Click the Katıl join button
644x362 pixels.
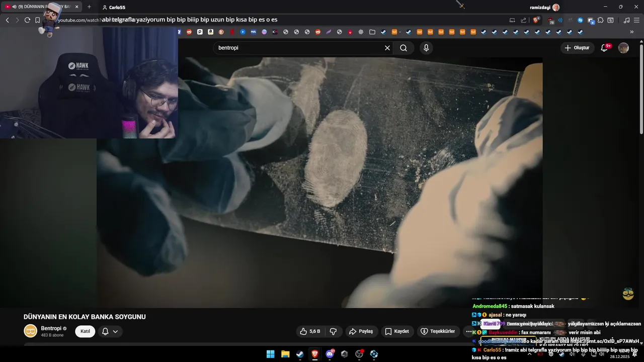click(85, 331)
